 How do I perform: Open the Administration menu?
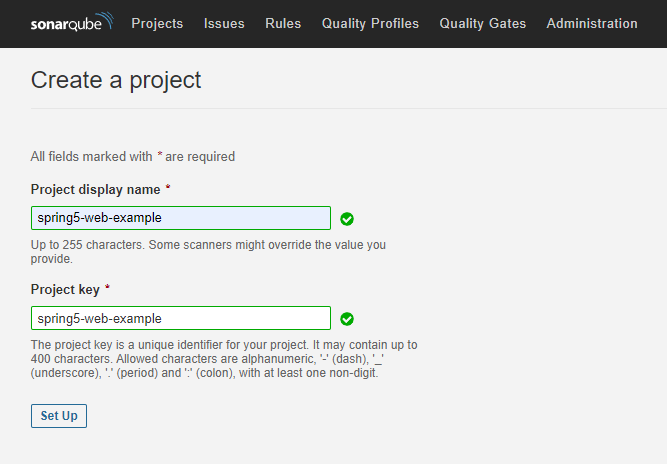point(592,23)
